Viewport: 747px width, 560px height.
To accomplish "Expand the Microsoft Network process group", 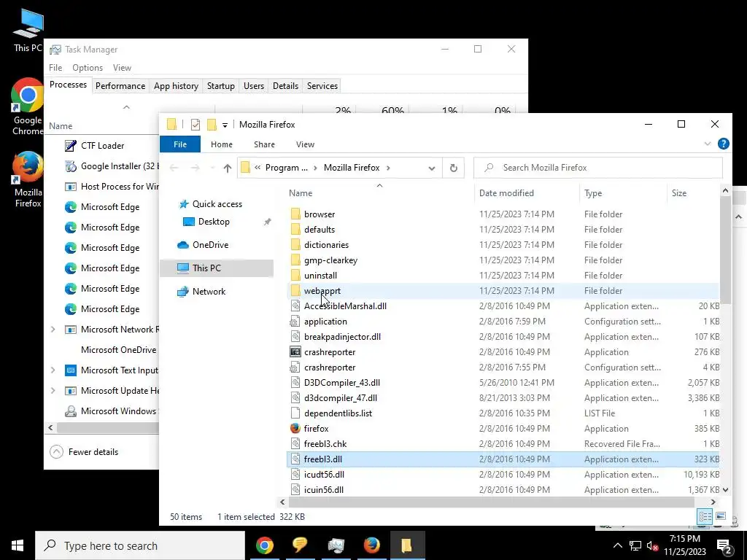I will tap(53, 330).
